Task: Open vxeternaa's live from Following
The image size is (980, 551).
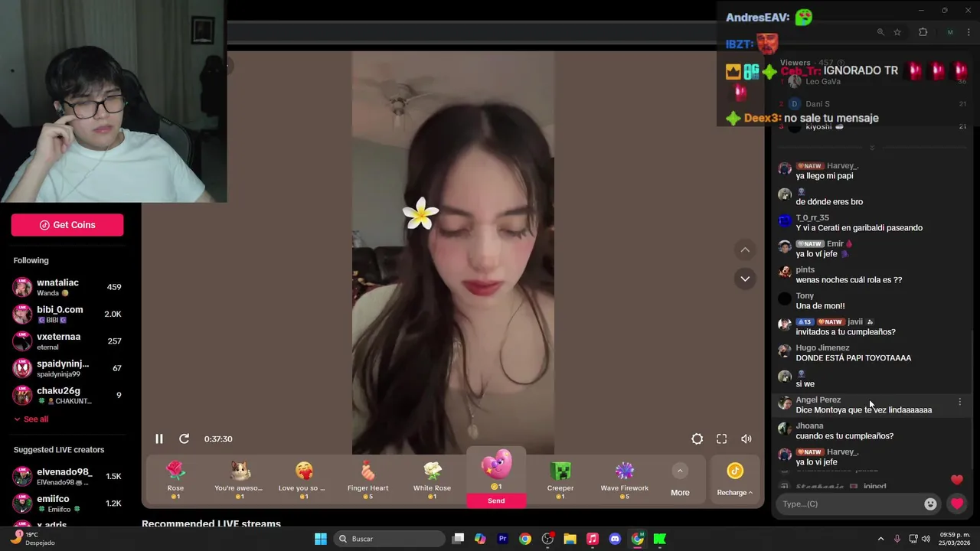Action: point(67,341)
